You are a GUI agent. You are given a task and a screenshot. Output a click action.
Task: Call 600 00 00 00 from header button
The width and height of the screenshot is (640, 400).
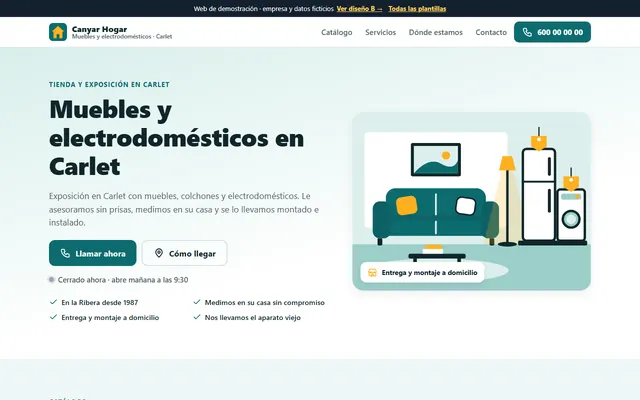[x=552, y=32]
